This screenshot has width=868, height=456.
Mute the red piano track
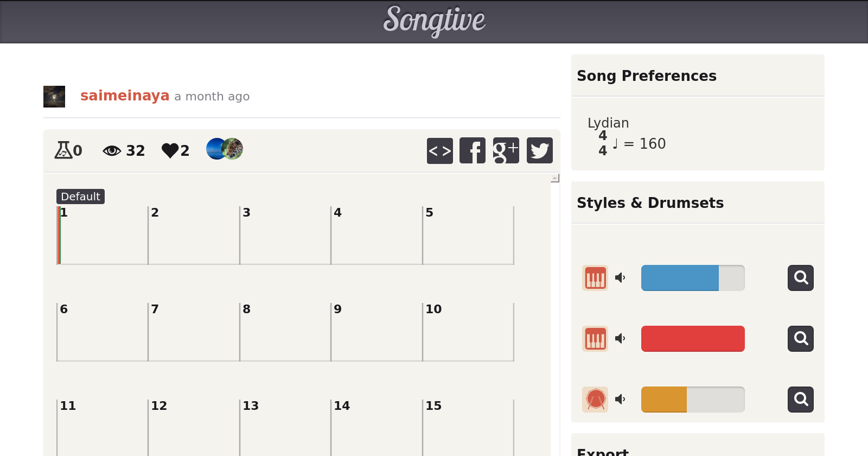(620, 339)
